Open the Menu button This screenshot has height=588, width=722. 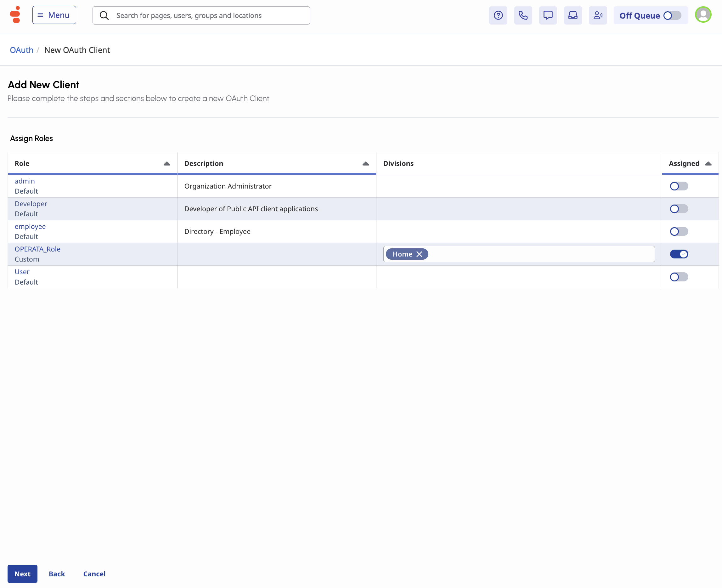tap(54, 15)
